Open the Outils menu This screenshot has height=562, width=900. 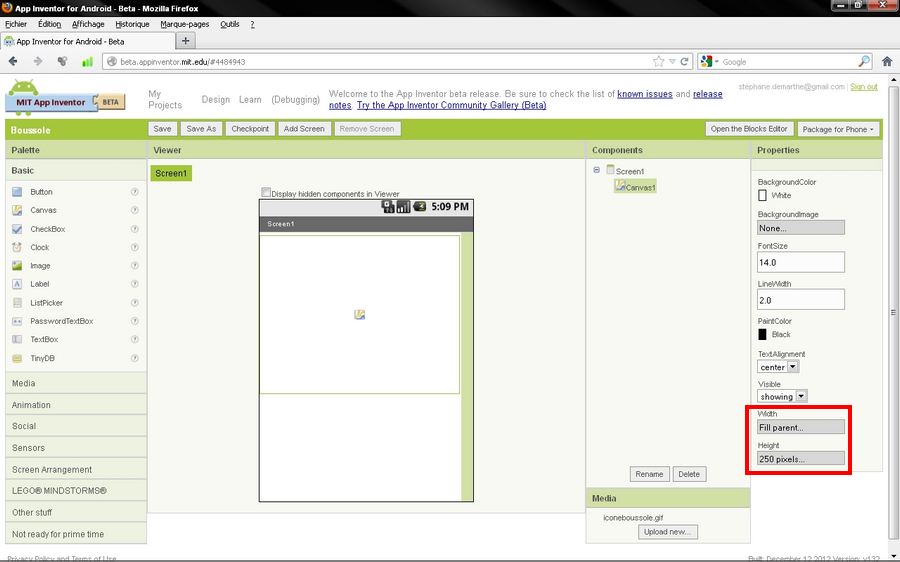230,24
